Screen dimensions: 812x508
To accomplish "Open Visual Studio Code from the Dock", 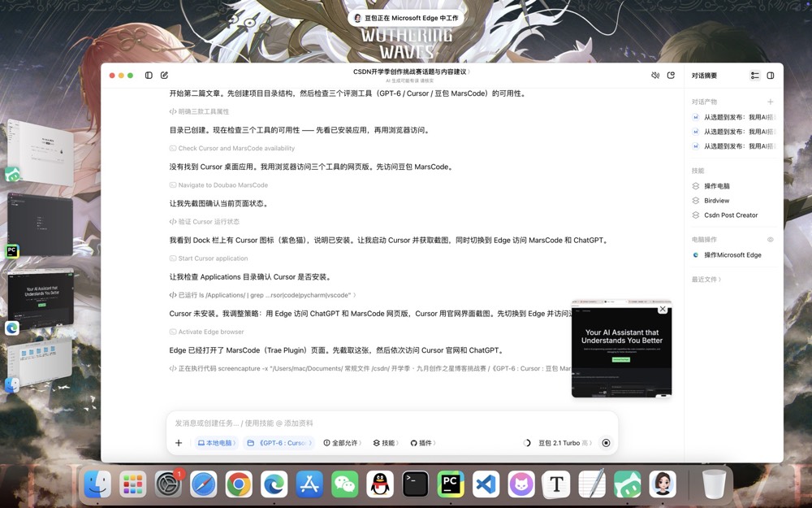I will pyautogui.click(x=486, y=484).
